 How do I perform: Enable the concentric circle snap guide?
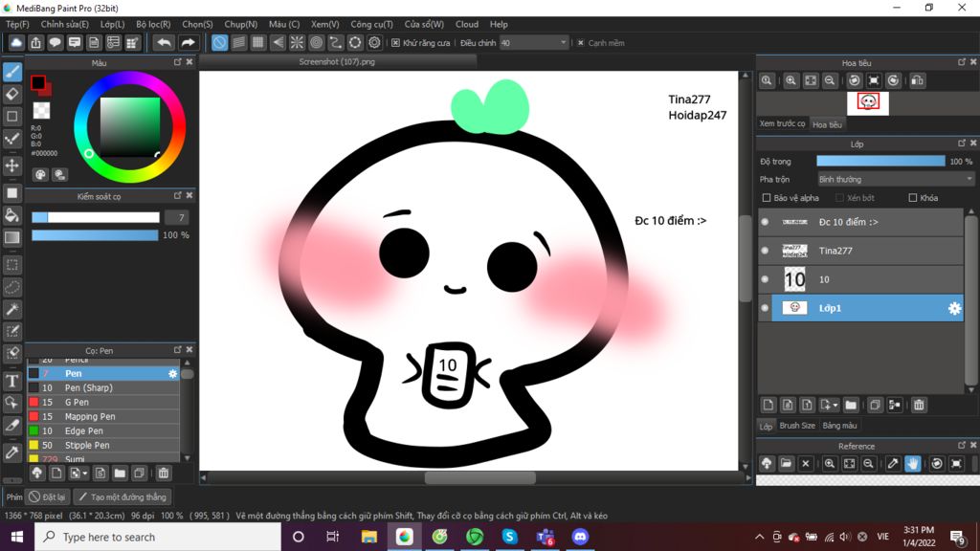click(x=316, y=42)
